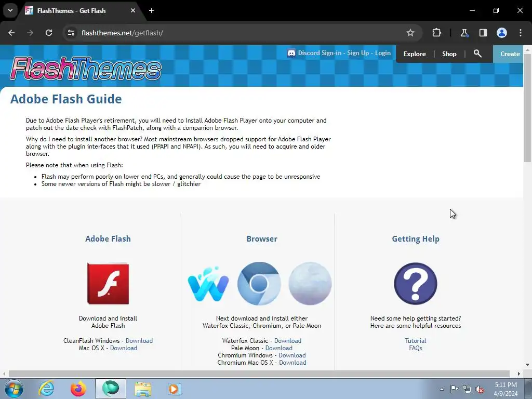Click the Adobe Flash section heading
This screenshot has height=399, width=532.
click(108, 239)
